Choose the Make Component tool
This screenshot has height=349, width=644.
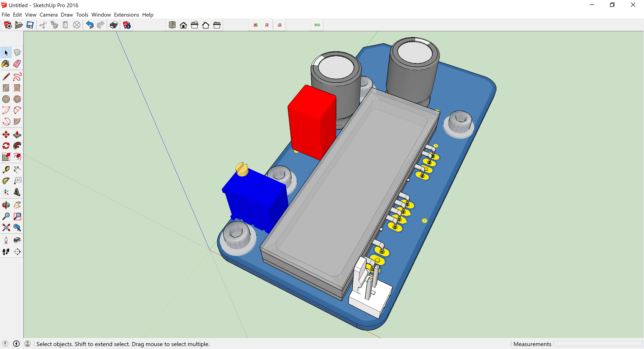click(x=17, y=53)
